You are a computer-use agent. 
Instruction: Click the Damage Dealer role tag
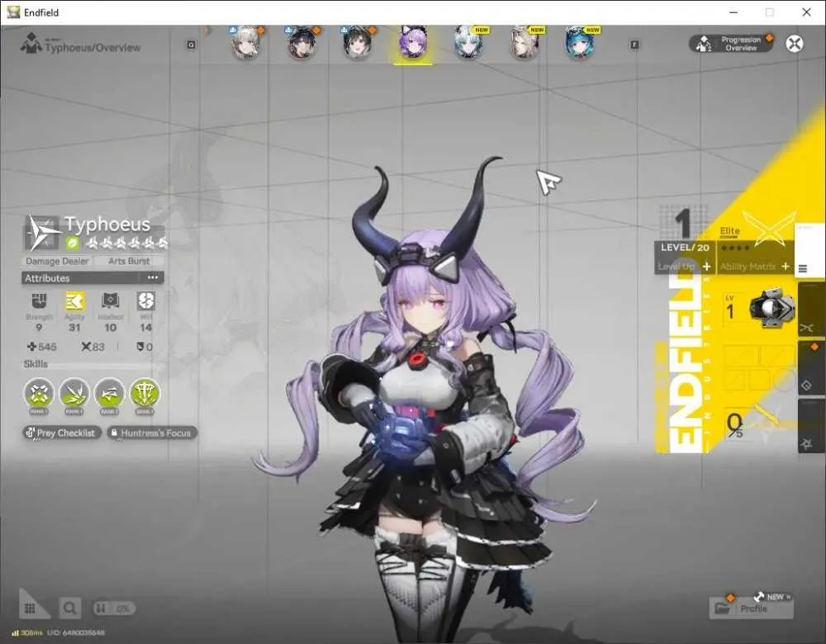(57, 261)
